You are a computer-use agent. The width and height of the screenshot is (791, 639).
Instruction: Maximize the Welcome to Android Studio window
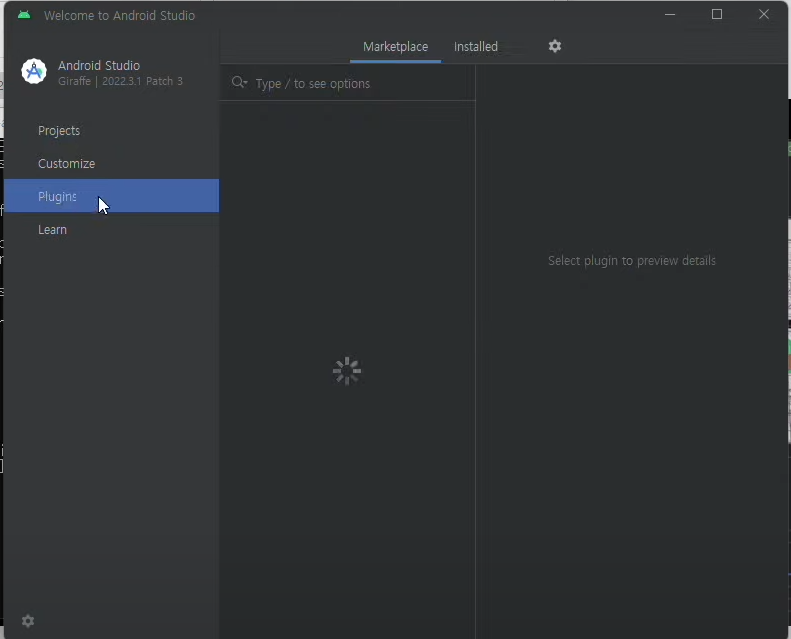[717, 15]
